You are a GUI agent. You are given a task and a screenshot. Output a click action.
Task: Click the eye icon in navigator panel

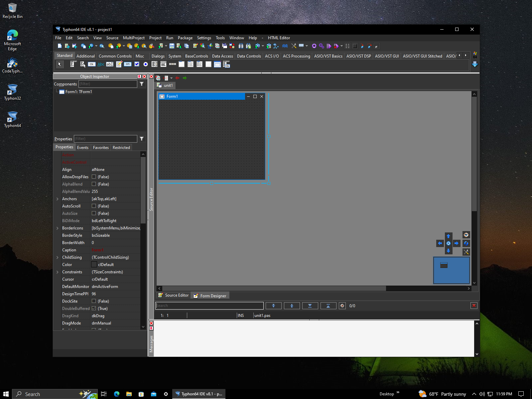[466, 235]
